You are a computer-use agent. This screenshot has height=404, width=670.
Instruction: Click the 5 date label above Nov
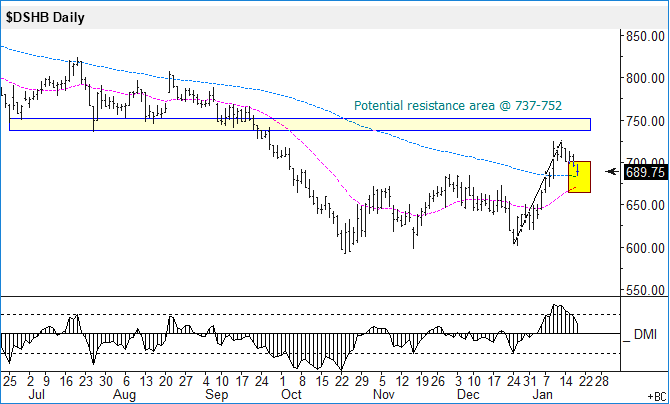tap(382, 381)
